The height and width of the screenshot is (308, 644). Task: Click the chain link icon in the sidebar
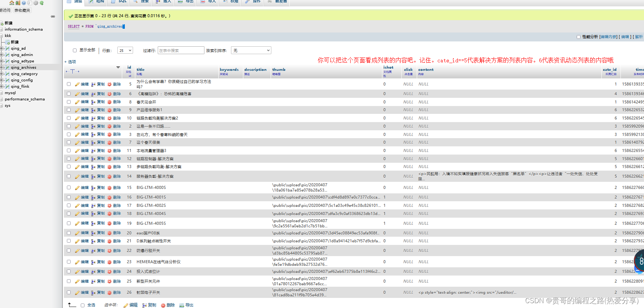(53, 16)
